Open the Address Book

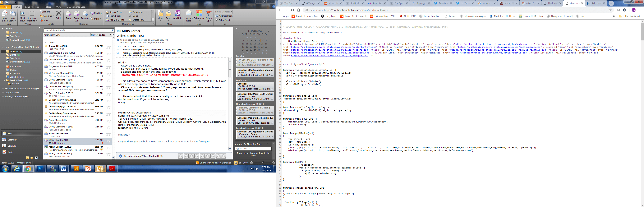click(x=224, y=16)
